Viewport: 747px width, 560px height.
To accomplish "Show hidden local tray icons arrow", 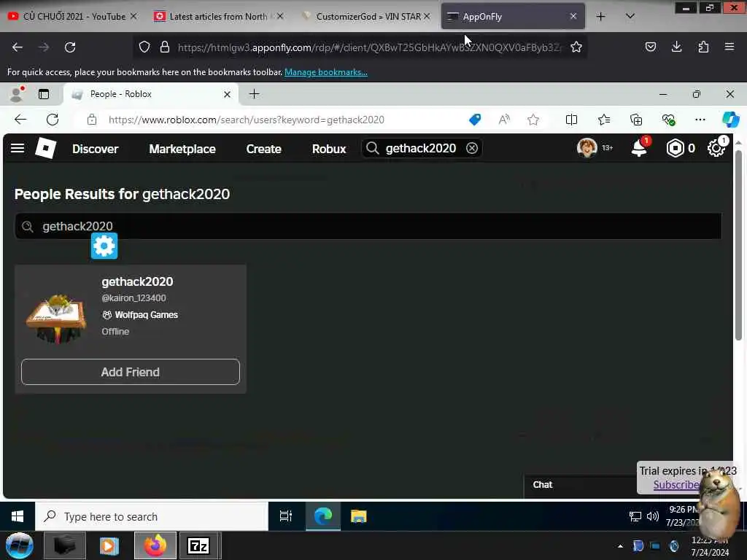I will tap(620, 546).
